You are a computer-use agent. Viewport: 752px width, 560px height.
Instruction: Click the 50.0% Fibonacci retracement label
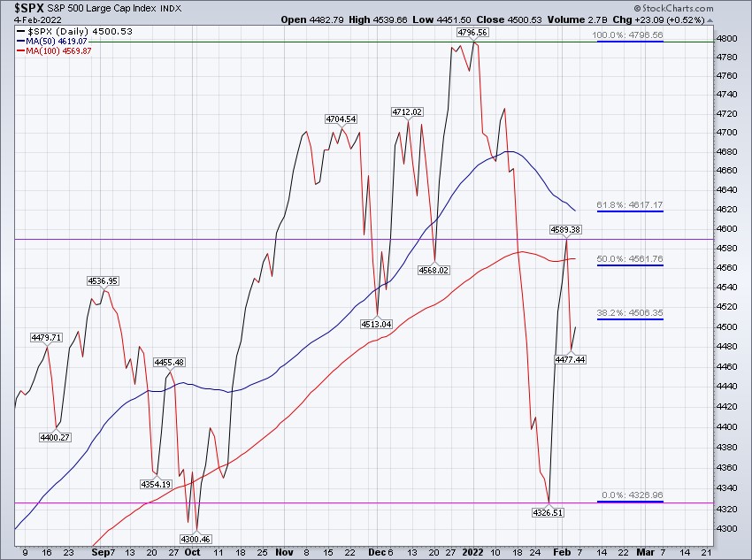point(631,259)
